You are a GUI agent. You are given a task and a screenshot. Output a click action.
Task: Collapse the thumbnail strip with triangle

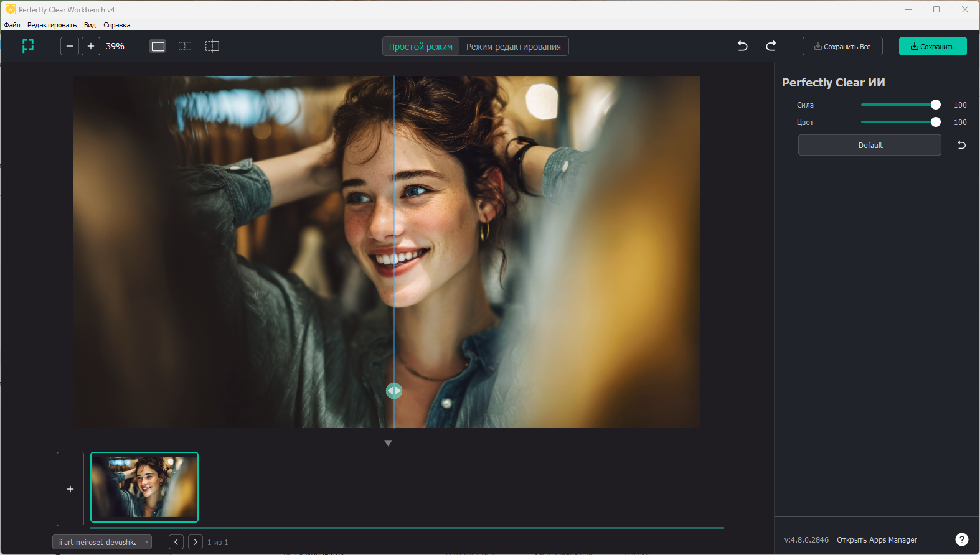pyautogui.click(x=388, y=443)
